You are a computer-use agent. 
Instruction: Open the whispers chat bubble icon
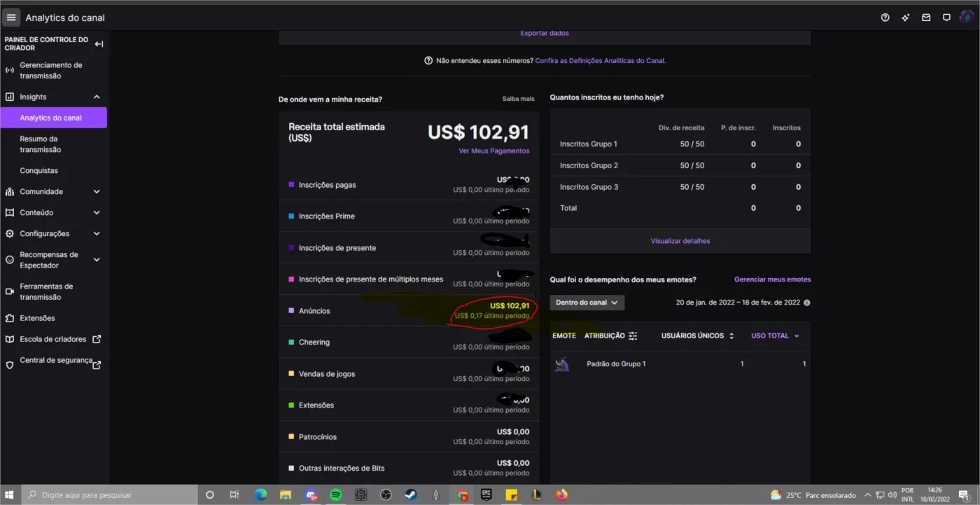[x=946, y=18]
